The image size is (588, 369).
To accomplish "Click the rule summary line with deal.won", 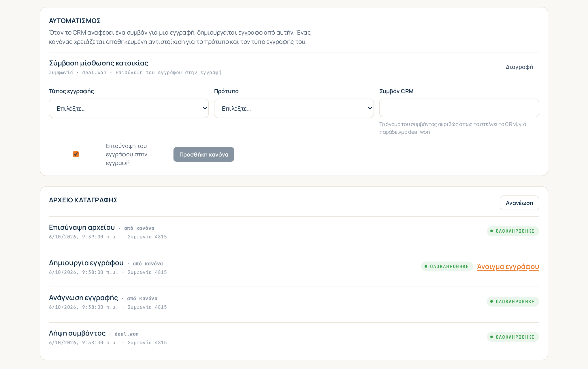I will point(135,73).
